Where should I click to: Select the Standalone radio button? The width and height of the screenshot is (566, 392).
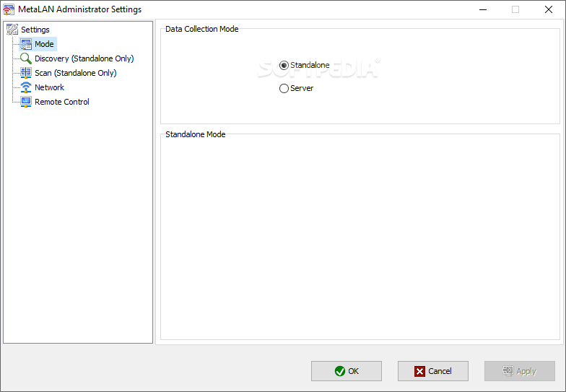[x=284, y=65]
